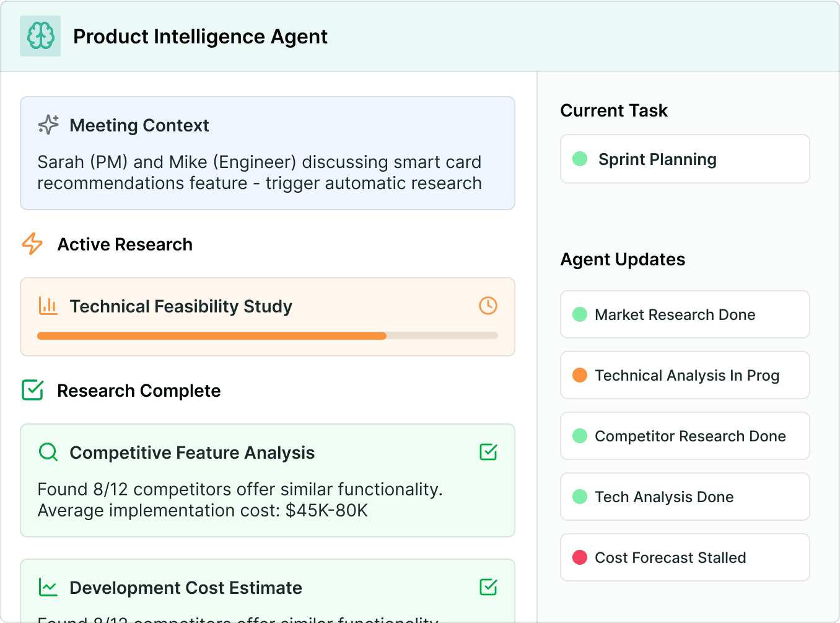Image resolution: width=840 pixels, height=623 pixels.
Task: Open the Sprint Planning current task
Action: tap(685, 159)
